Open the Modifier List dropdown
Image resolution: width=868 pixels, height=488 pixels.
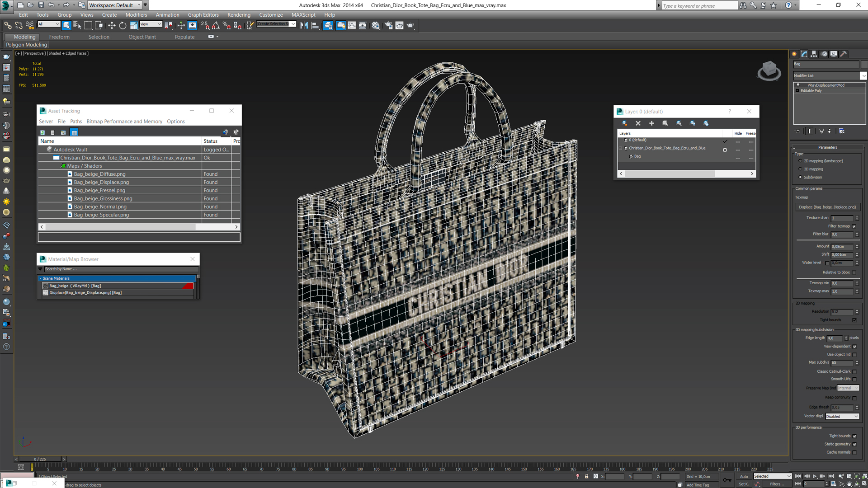830,75
